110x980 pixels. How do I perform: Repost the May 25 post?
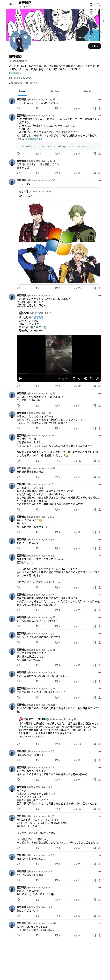click(37, 173)
